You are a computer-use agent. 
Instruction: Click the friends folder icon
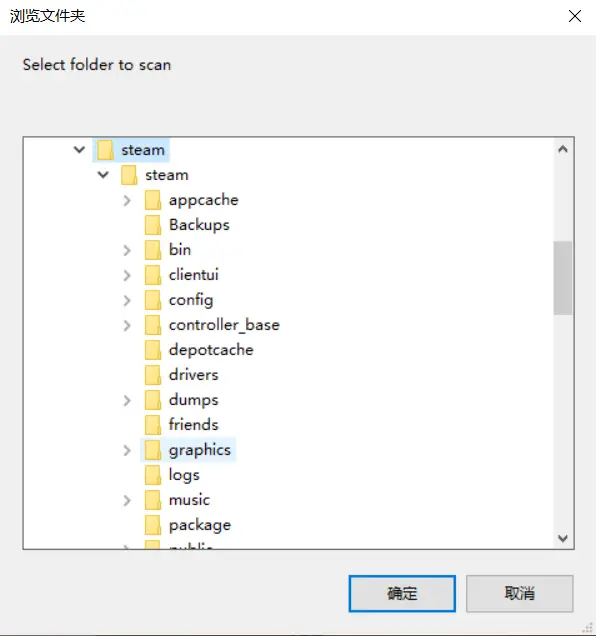coord(153,425)
